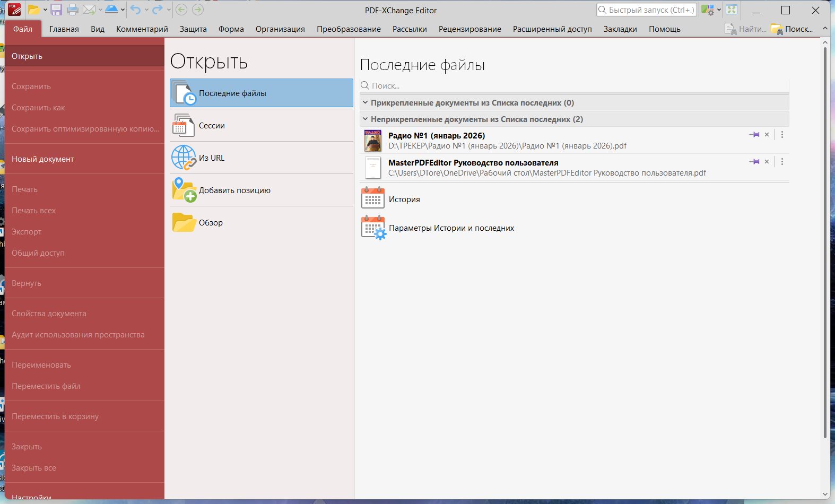Screen dimensions: 835x504
Task: Click Новый документ in the File menu
Action: click(x=43, y=159)
